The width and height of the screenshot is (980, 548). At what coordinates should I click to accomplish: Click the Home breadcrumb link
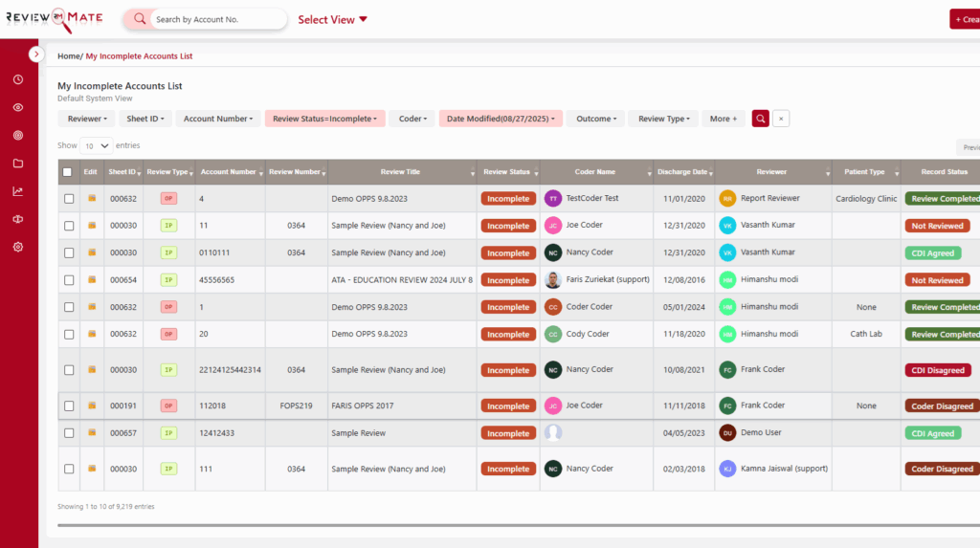(68, 56)
